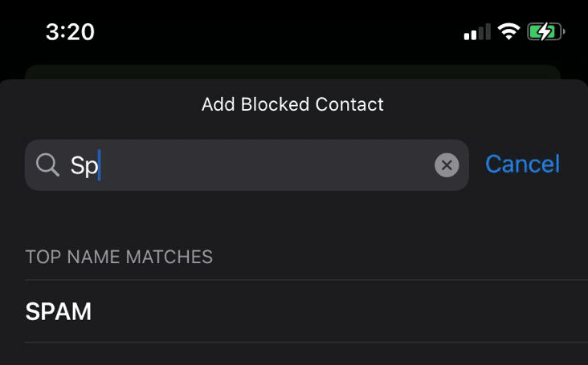Tap the charging bolt inside battery icon
588x365 pixels.
544,32
